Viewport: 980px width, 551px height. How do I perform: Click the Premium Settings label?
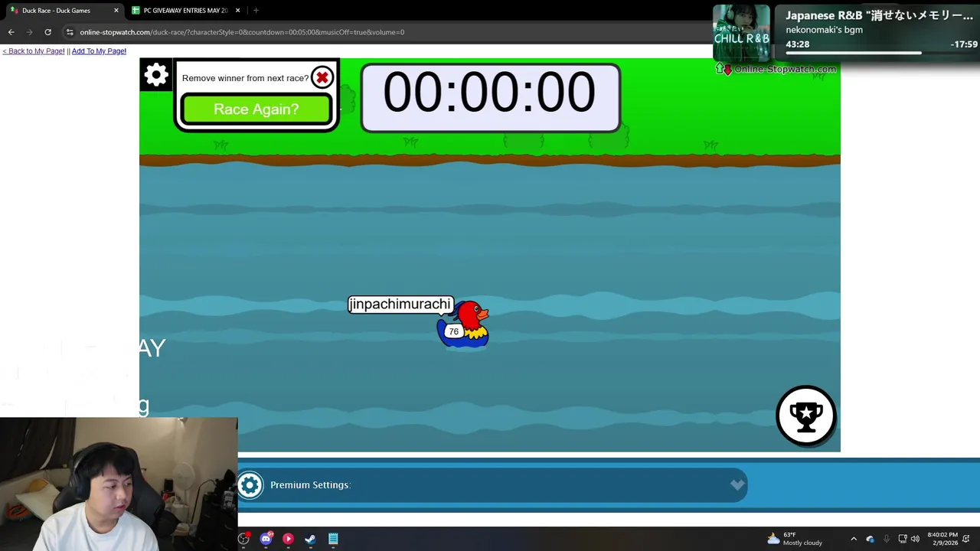pyautogui.click(x=310, y=485)
